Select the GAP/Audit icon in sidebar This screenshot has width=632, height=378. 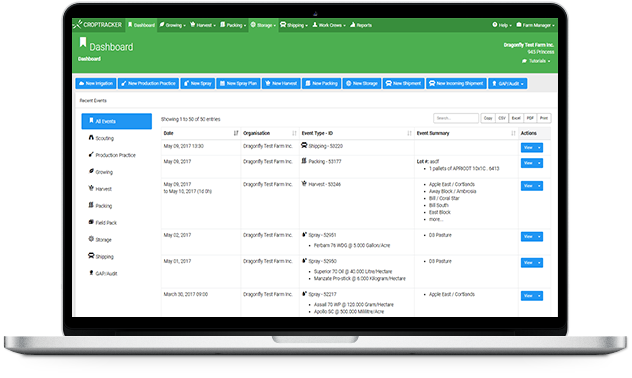[91, 273]
